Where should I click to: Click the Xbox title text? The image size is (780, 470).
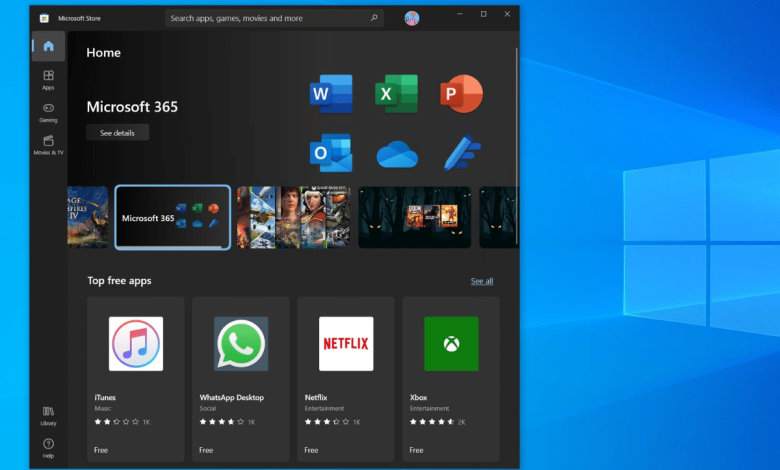418,397
